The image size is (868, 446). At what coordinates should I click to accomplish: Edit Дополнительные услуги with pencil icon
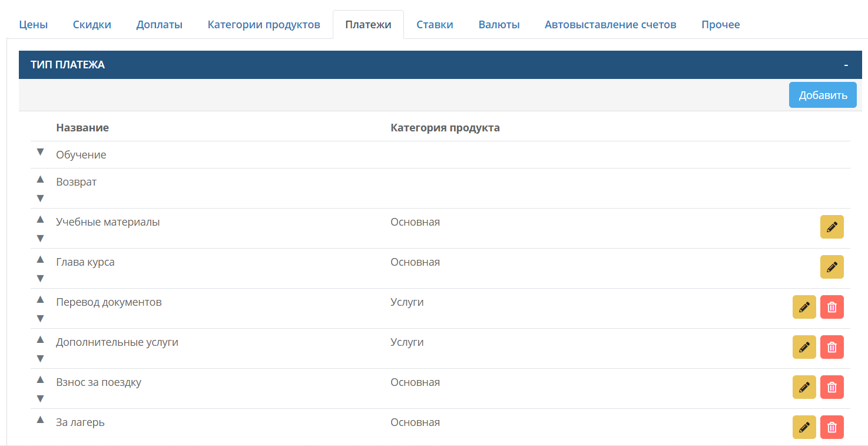[x=804, y=347]
